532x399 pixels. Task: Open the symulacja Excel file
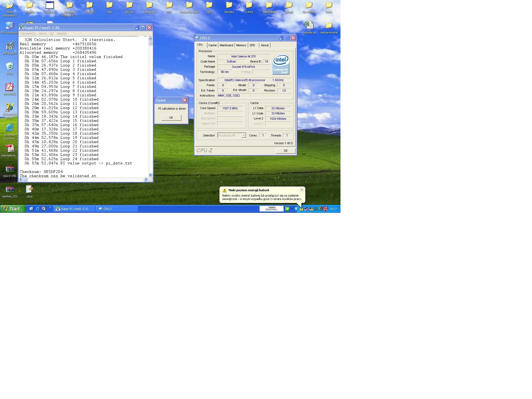click(309, 28)
